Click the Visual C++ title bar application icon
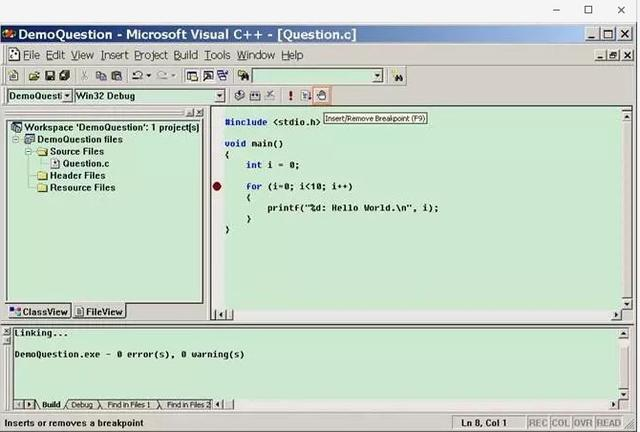This screenshot has width=640, height=432. (9, 34)
